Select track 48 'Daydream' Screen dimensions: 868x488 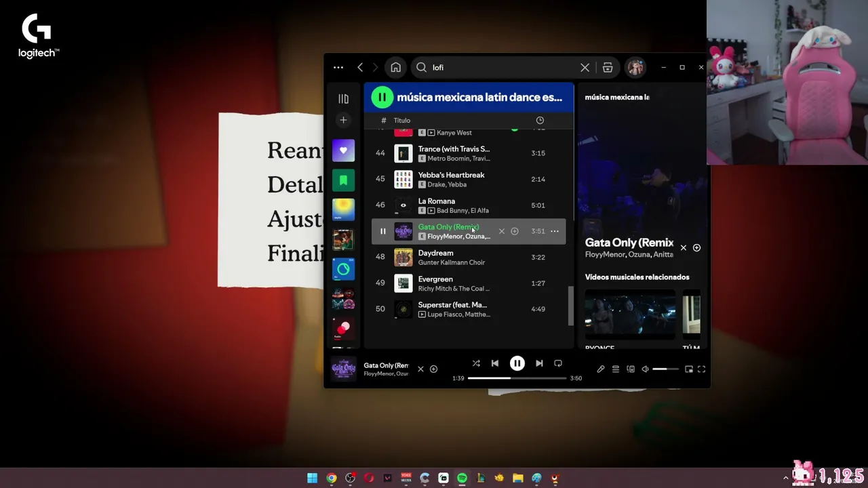point(469,258)
